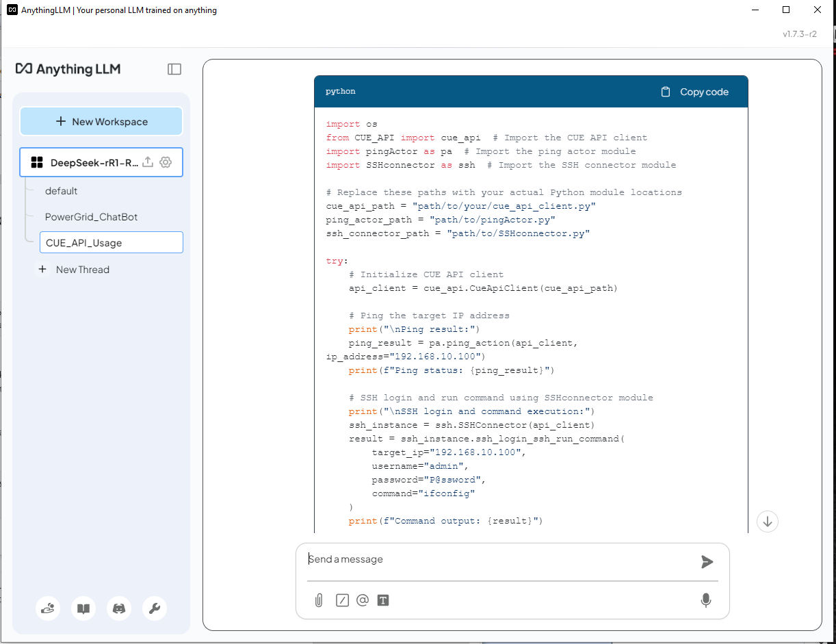The width and height of the screenshot is (836, 644).
Task: Click the username="admin" code line
Action: 420,466
